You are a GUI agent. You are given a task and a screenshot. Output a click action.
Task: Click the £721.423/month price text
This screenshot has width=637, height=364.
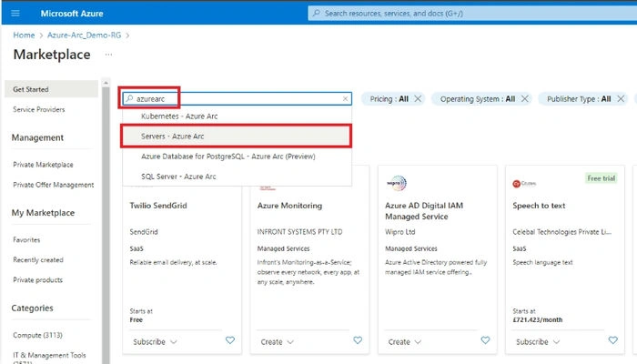538,320
